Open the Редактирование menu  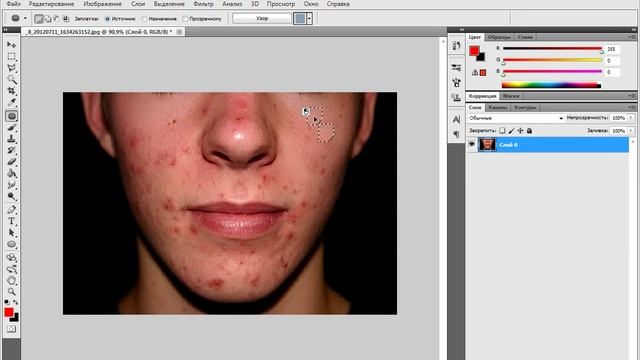tap(51, 4)
